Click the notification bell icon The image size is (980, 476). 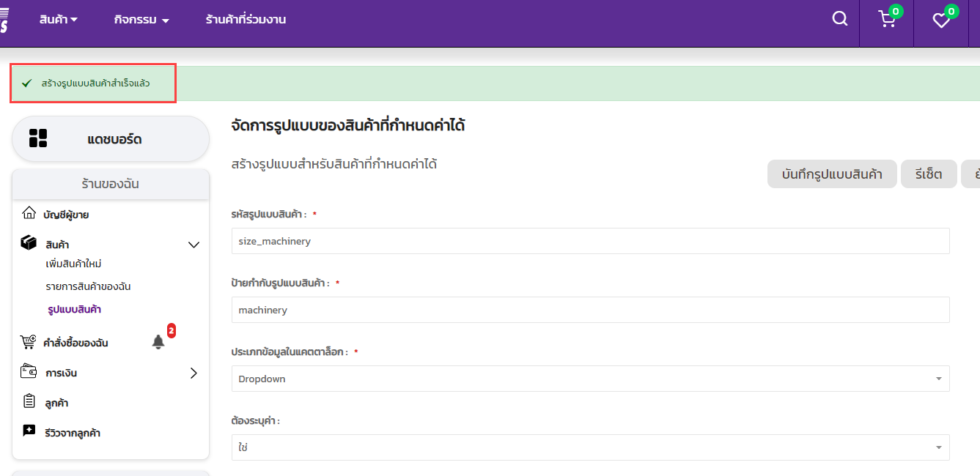pos(158,342)
